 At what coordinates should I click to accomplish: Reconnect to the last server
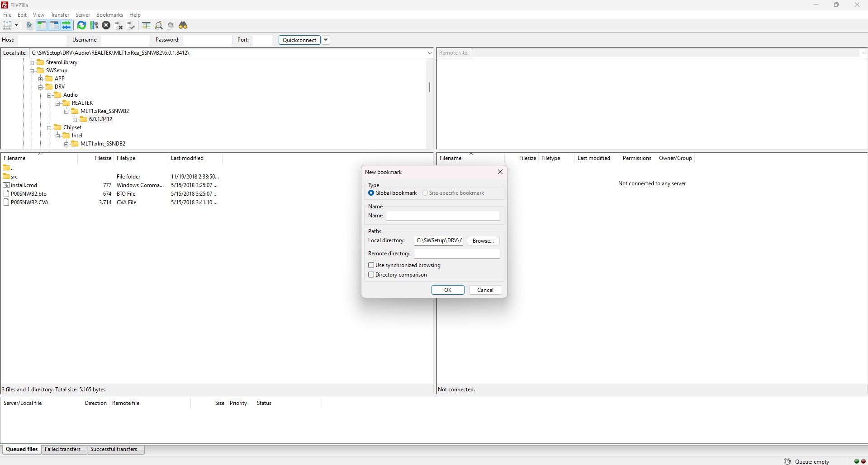[x=131, y=25]
